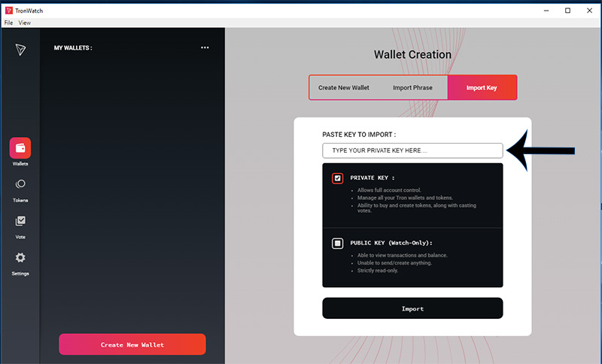Image resolution: width=602 pixels, height=364 pixels.
Task: Check the Private Key checkbox
Action: [337, 178]
